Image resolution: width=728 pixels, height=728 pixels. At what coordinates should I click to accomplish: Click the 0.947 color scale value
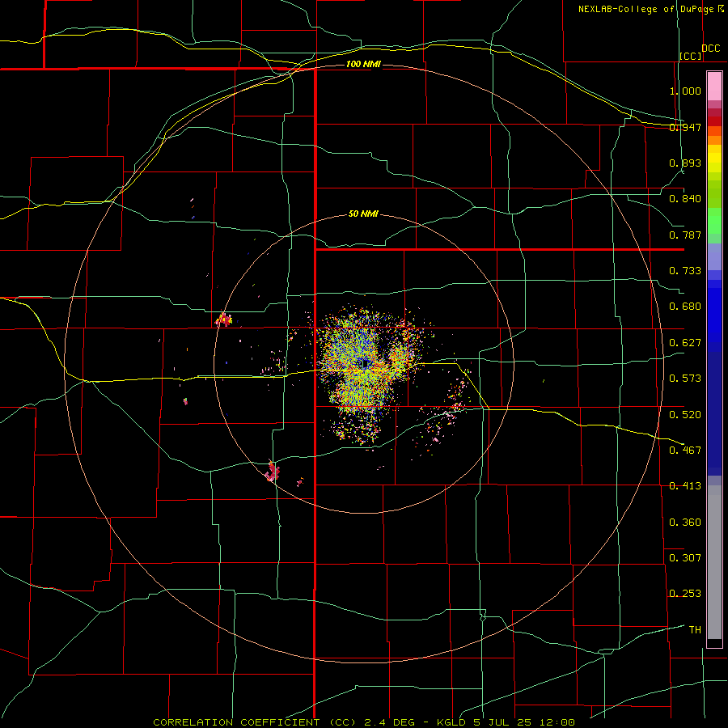point(685,127)
